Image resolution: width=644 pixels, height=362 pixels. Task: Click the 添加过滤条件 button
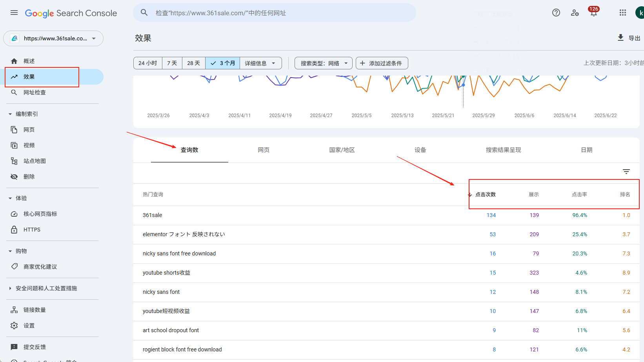coord(381,63)
